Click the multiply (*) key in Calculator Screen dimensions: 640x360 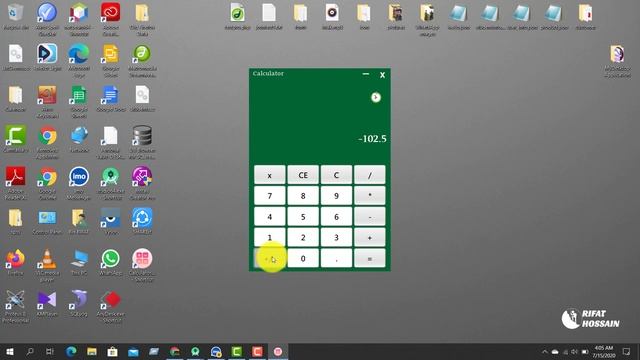370,196
